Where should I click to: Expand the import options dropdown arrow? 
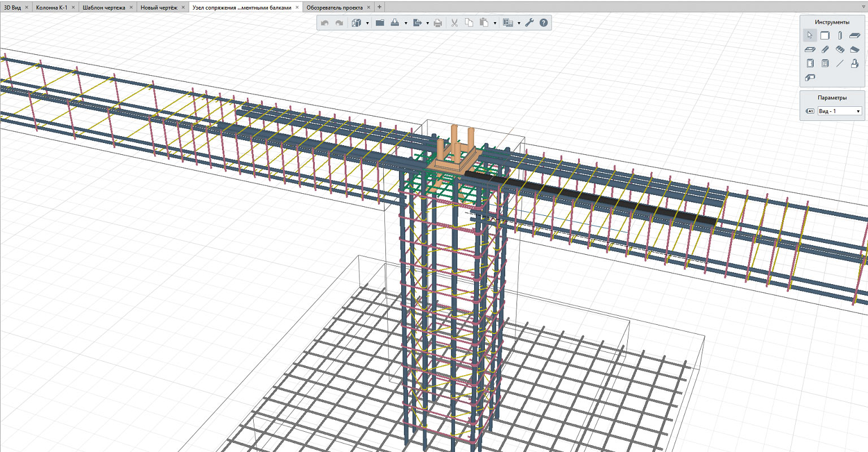[x=406, y=24]
